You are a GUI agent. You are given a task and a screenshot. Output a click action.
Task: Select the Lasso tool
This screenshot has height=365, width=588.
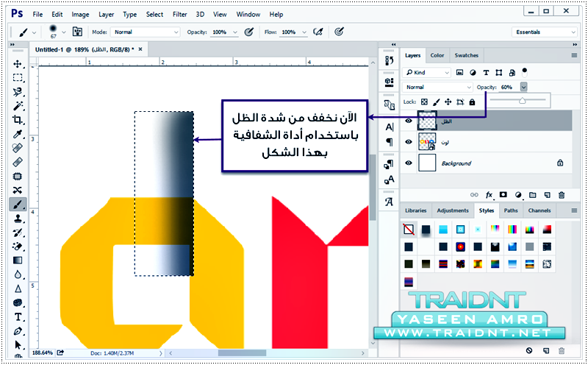[17, 92]
